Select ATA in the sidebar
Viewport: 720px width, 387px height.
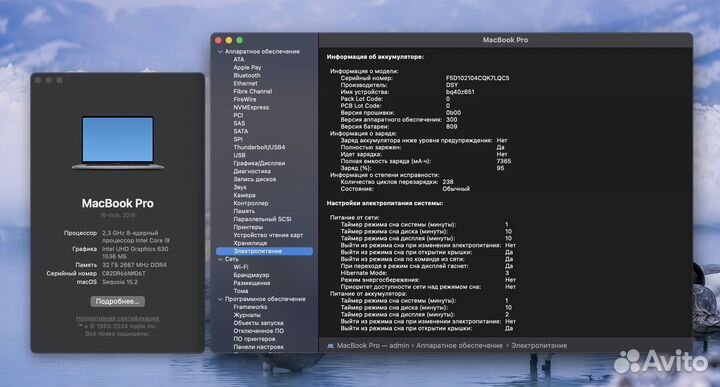pos(238,60)
